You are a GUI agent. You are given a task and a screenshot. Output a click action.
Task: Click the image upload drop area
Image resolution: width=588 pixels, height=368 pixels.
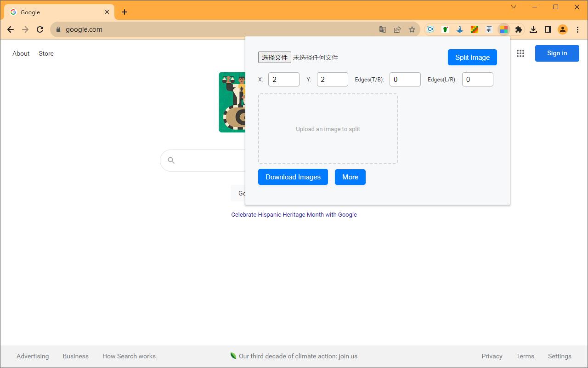tap(328, 129)
